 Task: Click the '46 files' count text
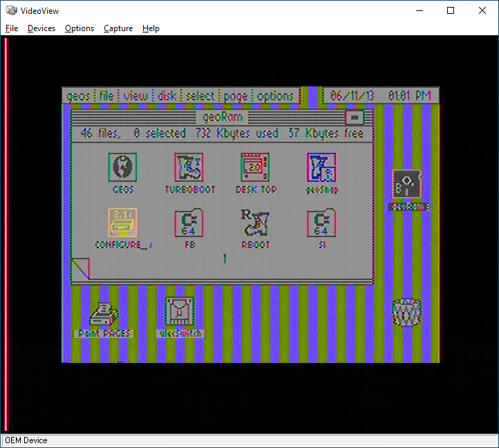100,133
